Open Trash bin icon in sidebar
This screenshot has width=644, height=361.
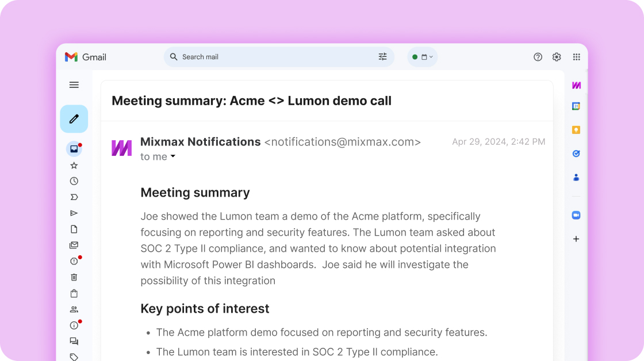pos(74,277)
